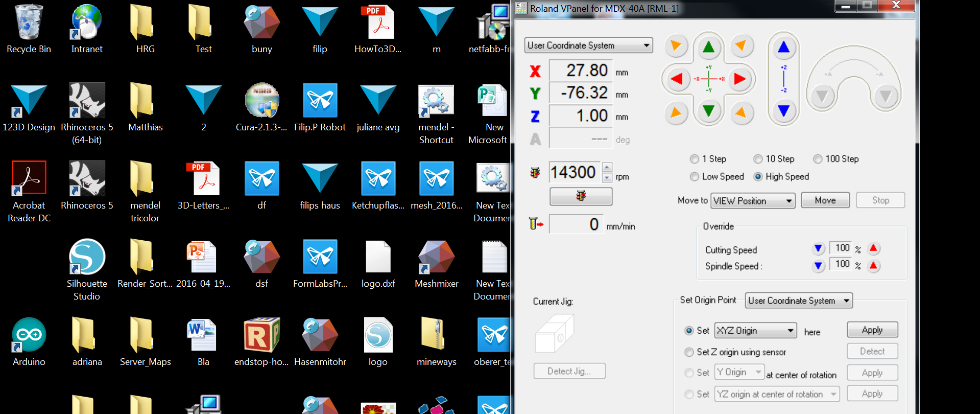Increase Cutting Speed override with red arrow

click(x=873, y=248)
